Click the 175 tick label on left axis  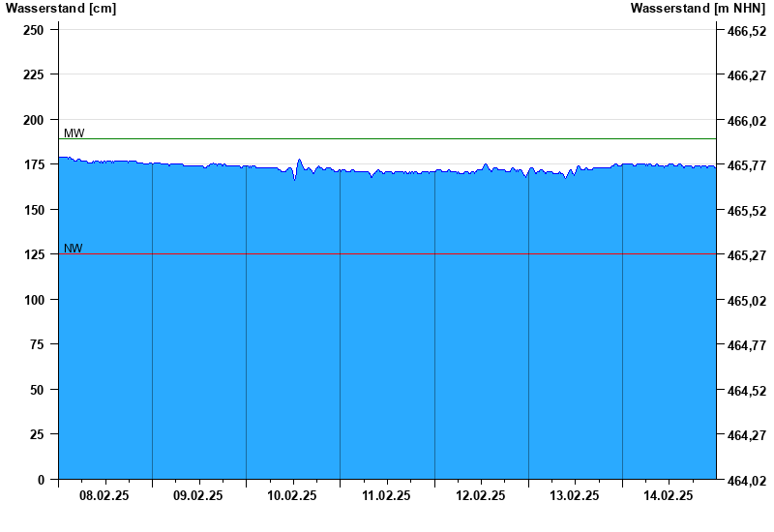coord(34,164)
